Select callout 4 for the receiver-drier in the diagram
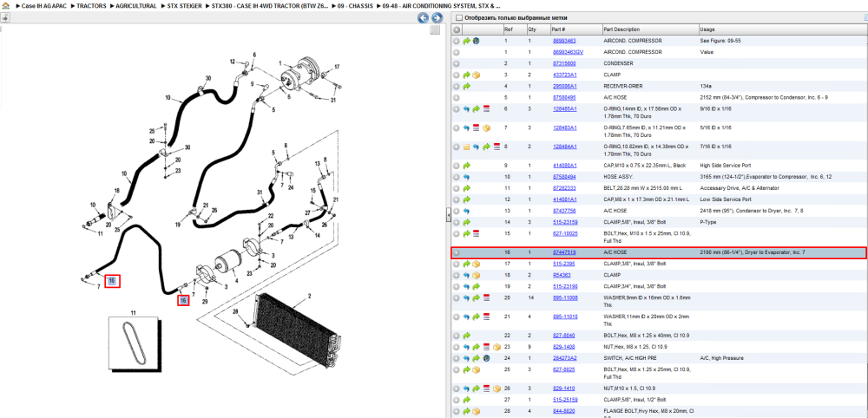 [236, 281]
